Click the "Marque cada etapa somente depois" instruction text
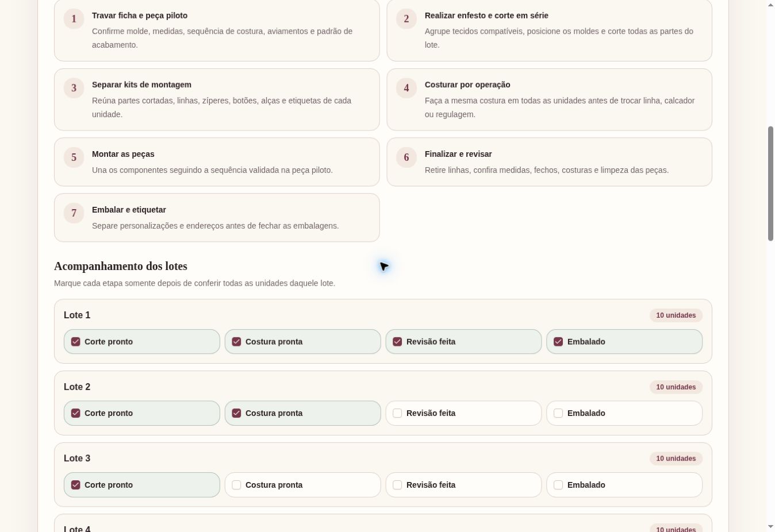 pos(194,283)
